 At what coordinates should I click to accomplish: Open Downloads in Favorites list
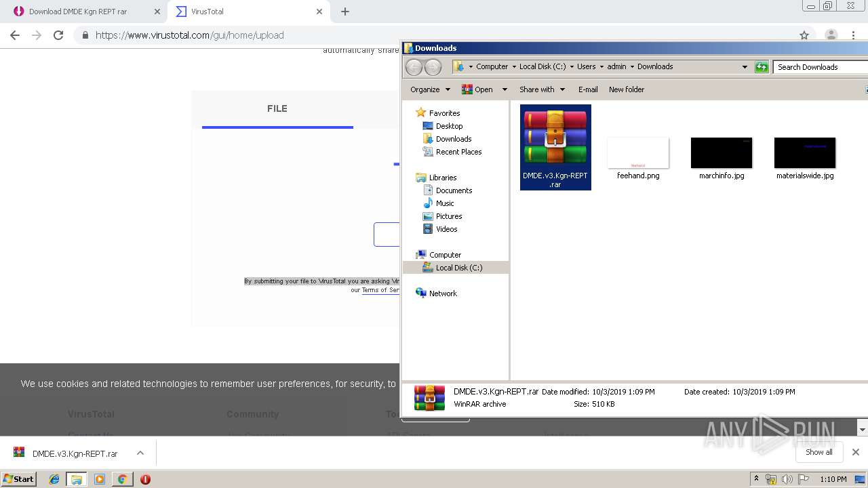click(453, 139)
